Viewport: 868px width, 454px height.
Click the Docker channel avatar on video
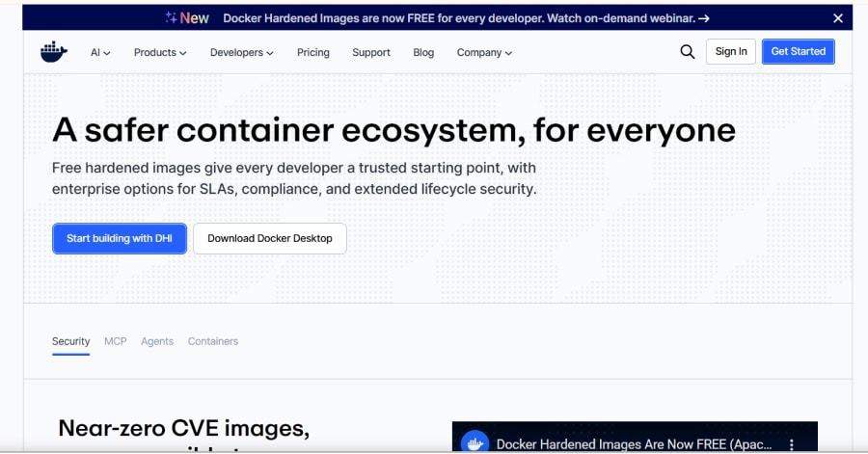coord(475,442)
